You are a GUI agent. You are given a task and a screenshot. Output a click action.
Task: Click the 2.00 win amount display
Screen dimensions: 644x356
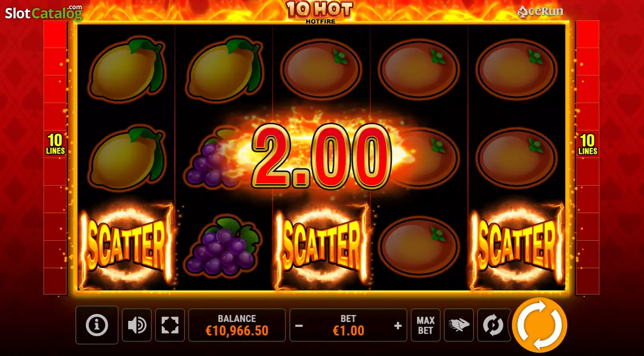click(x=321, y=156)
